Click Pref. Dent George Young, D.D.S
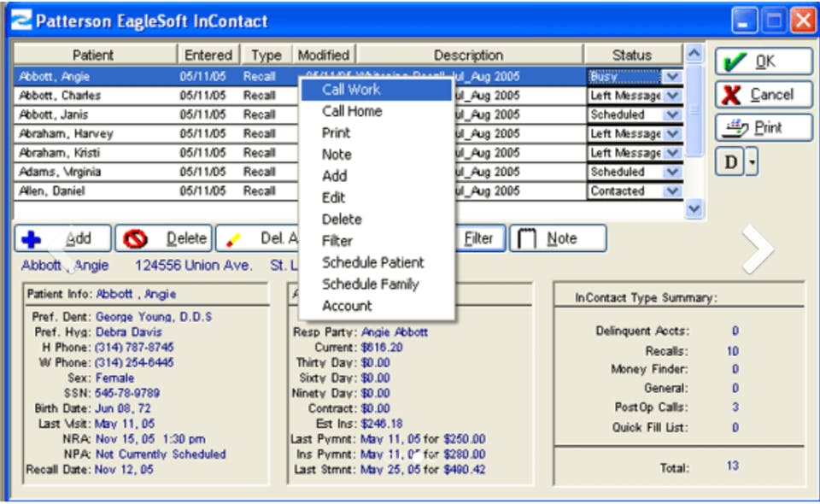 pos(154,317)
